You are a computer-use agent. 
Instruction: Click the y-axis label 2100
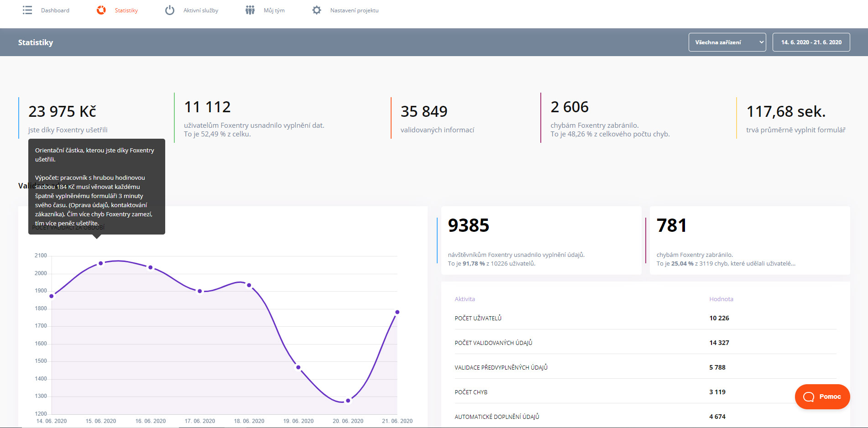(x=41, y=256)
